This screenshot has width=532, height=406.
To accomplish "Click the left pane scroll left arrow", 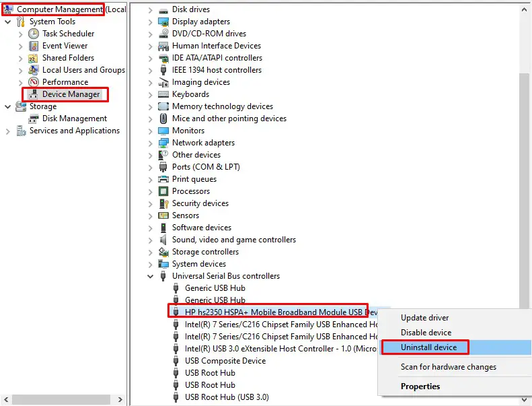I will [6, 400].
